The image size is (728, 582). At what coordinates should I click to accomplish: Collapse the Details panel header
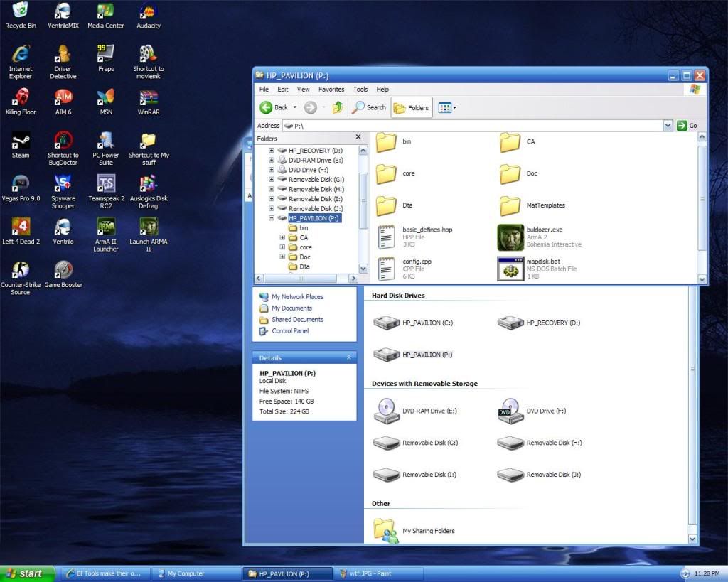click(348, 357)
